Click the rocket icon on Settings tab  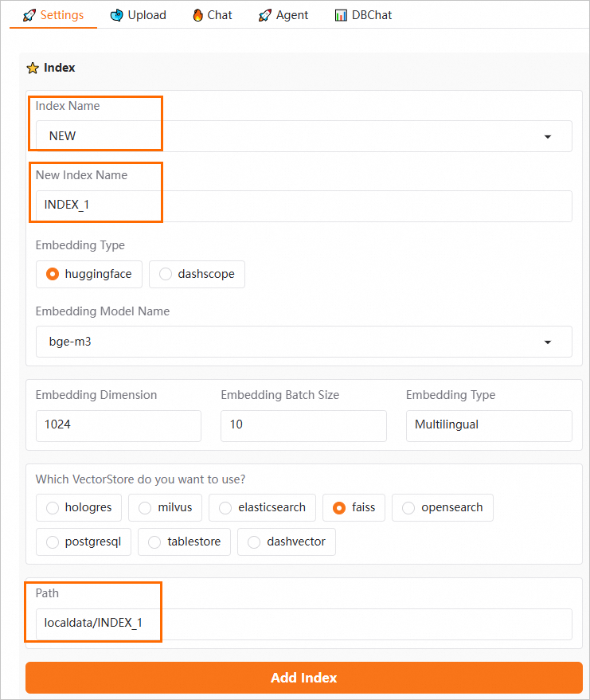[x=29, y=15]
